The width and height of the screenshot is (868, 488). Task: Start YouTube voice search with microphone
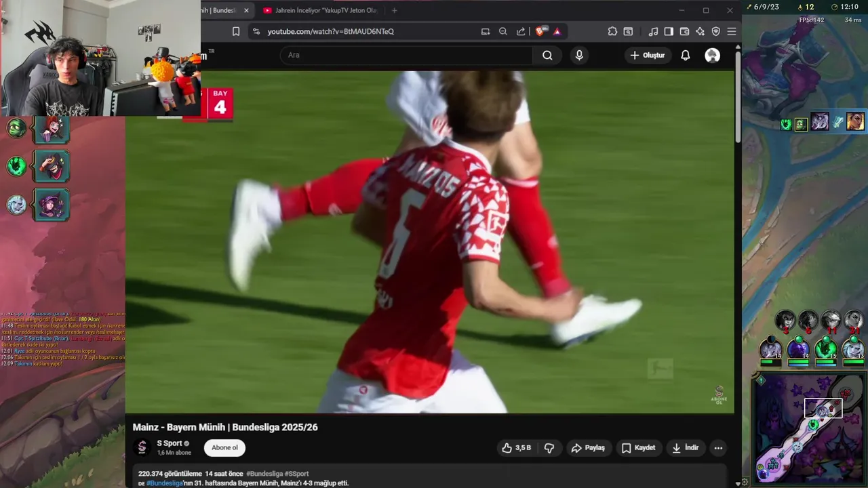point(579,55)
